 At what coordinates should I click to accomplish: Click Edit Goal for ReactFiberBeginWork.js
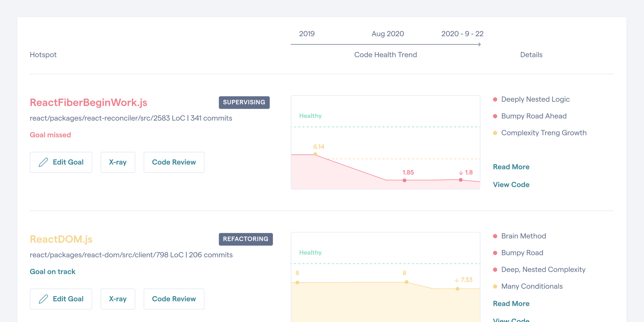61,162
